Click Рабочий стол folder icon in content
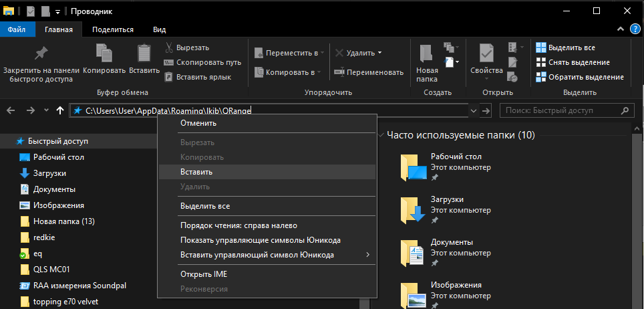 coord(414,167)
